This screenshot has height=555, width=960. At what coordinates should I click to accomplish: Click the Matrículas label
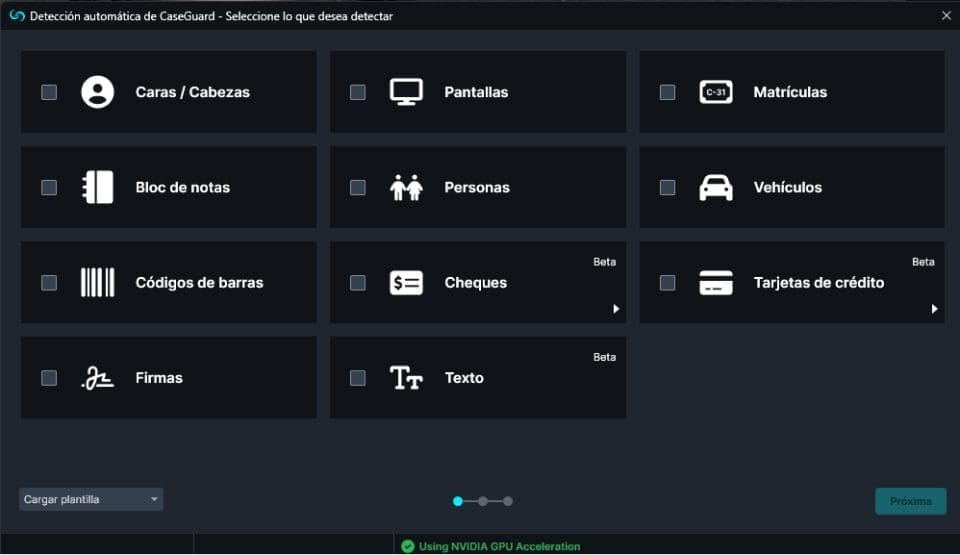[790, 92]
